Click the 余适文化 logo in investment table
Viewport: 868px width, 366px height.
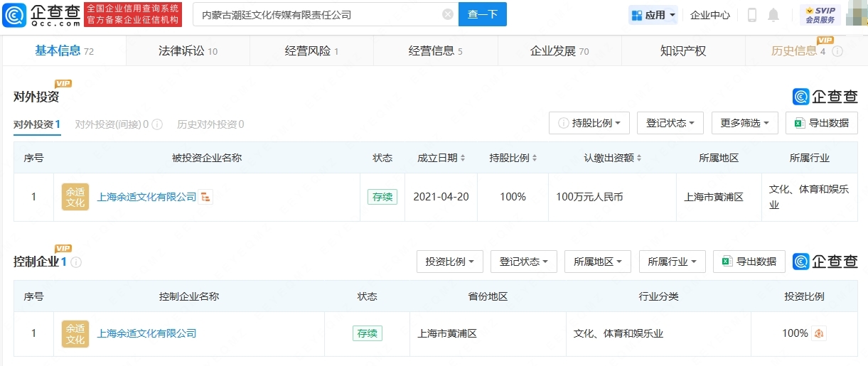75,197
